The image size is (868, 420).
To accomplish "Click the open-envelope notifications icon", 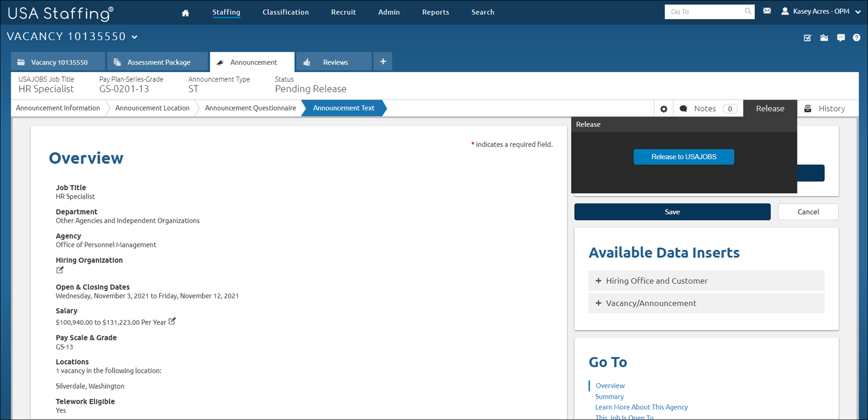I will (824, 37).
